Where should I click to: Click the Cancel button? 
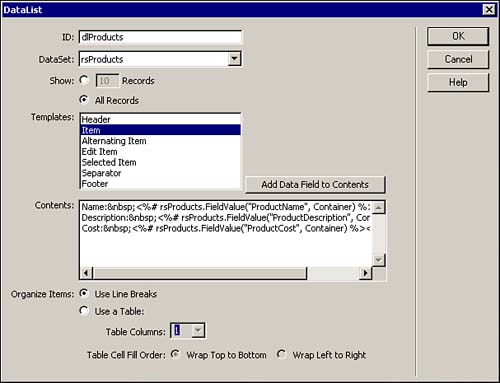pos(458,59)
